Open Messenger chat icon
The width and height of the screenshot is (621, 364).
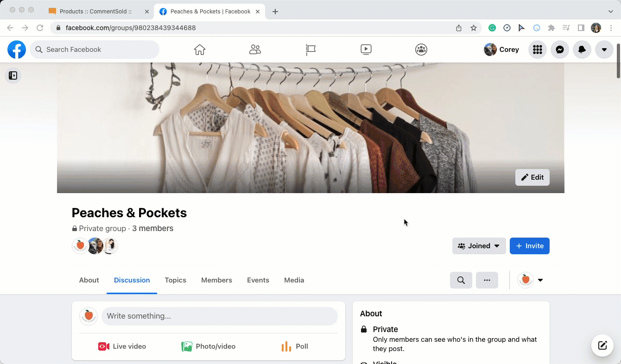point(560,50)
